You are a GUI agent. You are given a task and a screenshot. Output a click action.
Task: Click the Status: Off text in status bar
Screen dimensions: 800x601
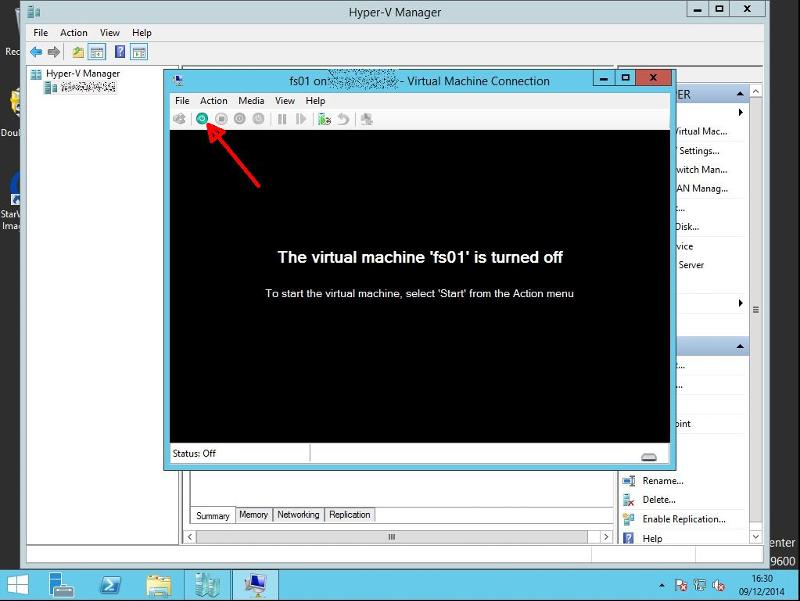point(194,454)
